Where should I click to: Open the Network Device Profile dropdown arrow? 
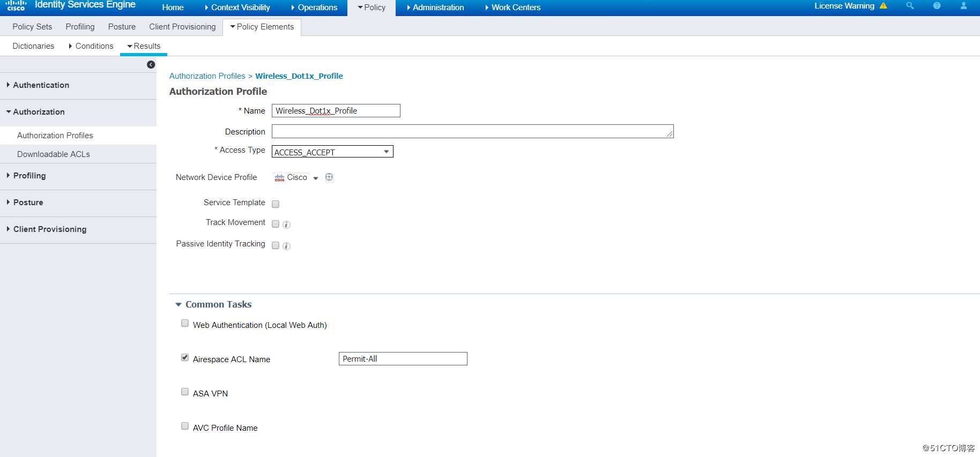click(x=316, y=178)
